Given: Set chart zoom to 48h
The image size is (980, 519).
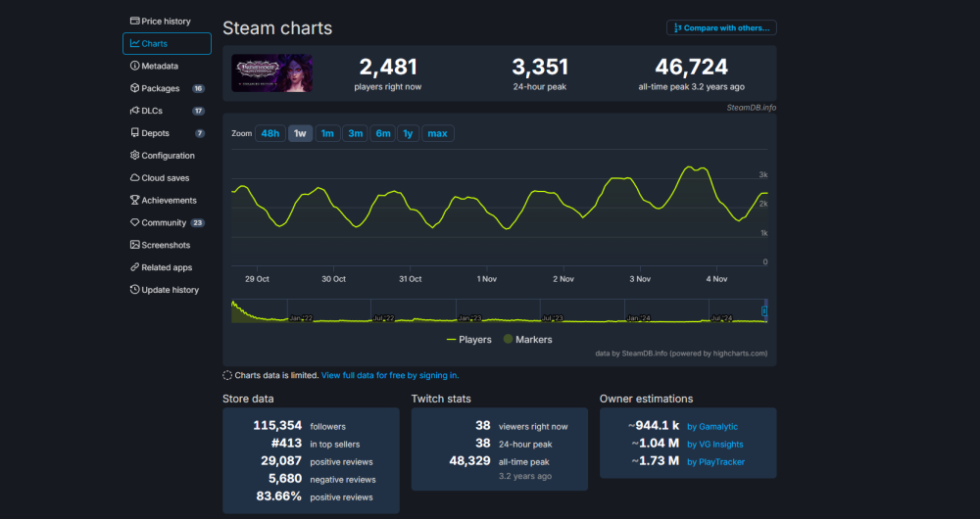Looking at the screenshot, I should 270,133.
